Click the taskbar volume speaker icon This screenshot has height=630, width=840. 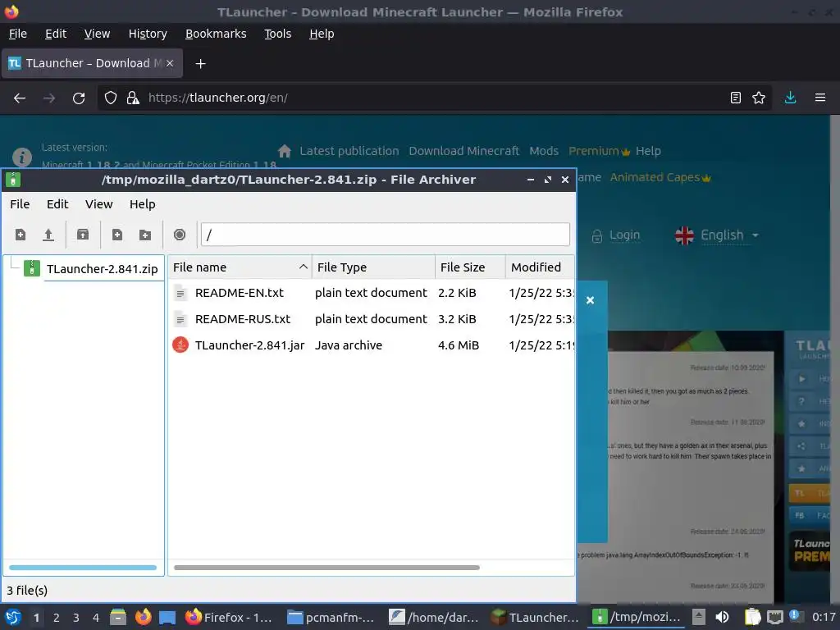(x=722, y=617)
